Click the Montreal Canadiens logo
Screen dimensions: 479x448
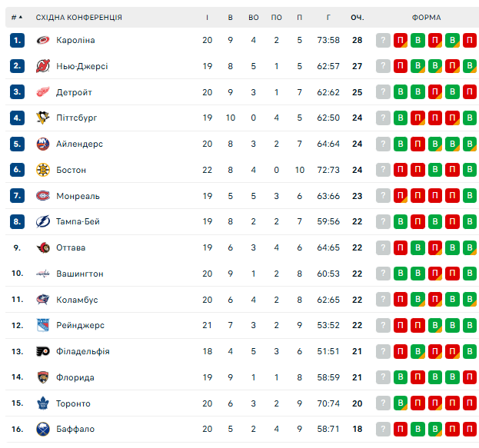pos(43,196)
